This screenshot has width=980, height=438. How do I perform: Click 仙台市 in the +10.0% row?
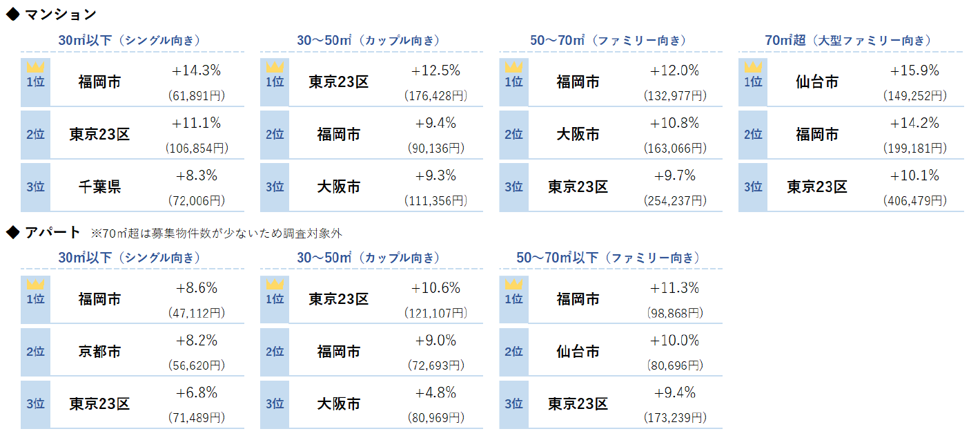[578, 352]
